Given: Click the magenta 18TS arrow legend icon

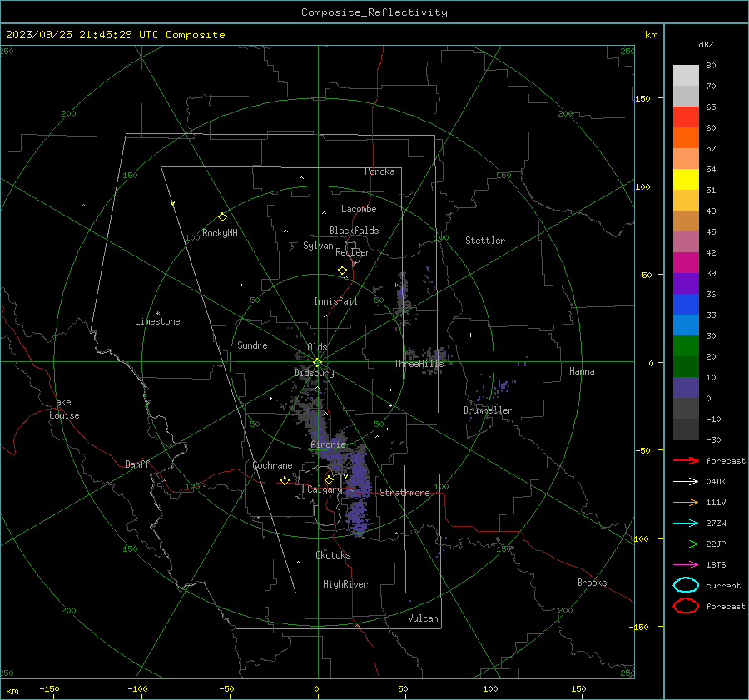Looking at the screenshot, I should [686, 565].
